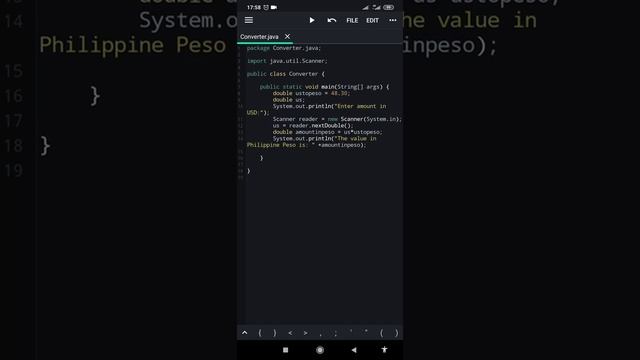Tap the 17:58 clock in status bar
The image size is (640, 360).
pyautogui.click(x=254, y=7)
